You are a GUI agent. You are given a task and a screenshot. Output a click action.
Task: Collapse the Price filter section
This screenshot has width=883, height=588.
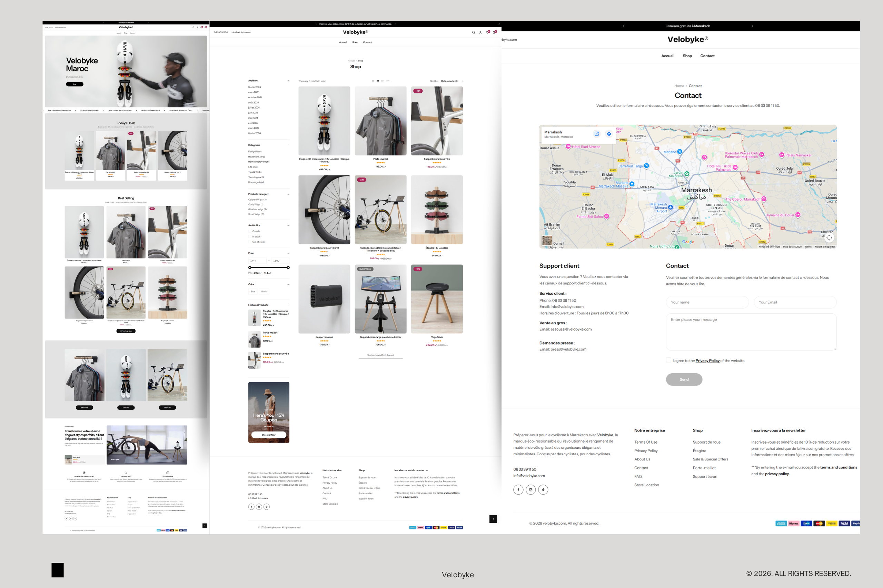[x=288, y=253]
